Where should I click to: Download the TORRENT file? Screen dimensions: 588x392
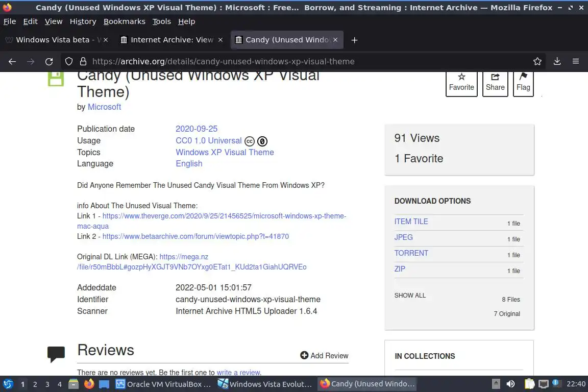(x=411, y=253)
